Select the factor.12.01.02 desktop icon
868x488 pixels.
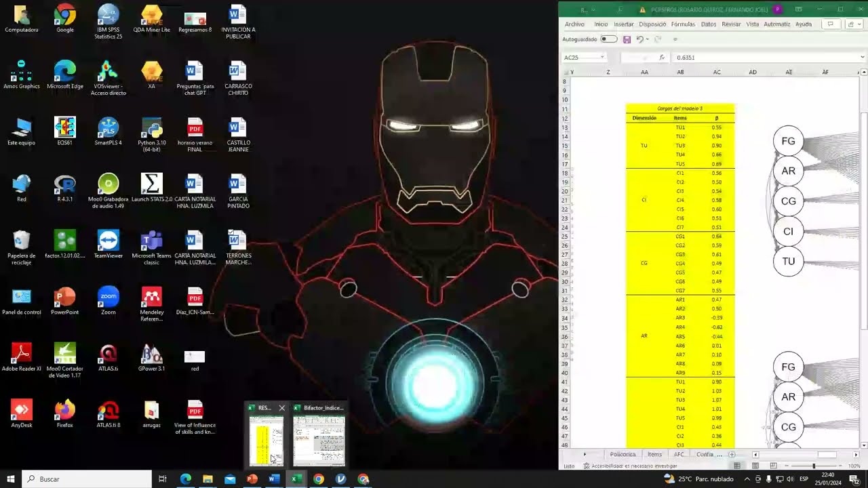click(64, 244)
